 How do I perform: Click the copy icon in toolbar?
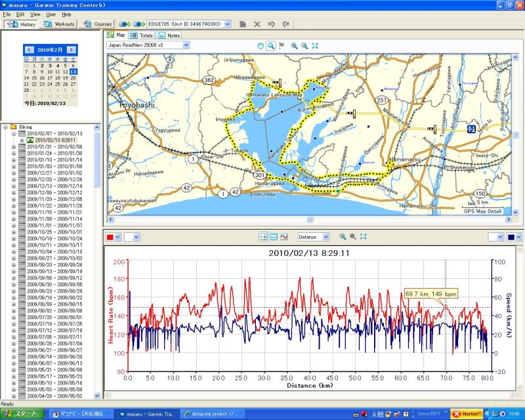coord(243,24)
